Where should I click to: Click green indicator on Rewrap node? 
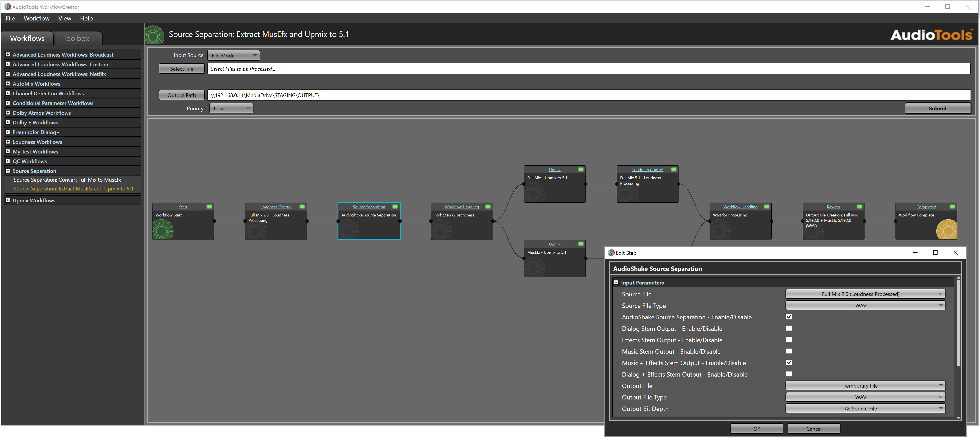pos(859,207)
